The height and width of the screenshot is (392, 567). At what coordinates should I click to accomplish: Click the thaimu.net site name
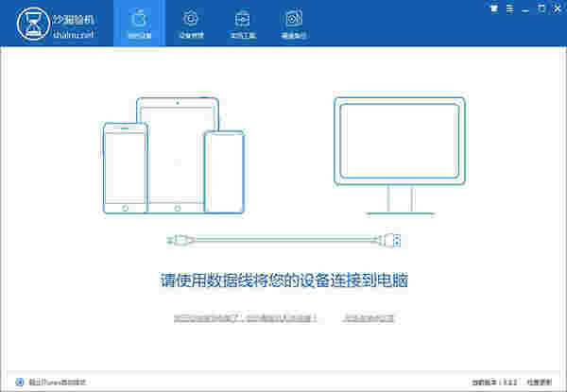(x=74, y=35)
